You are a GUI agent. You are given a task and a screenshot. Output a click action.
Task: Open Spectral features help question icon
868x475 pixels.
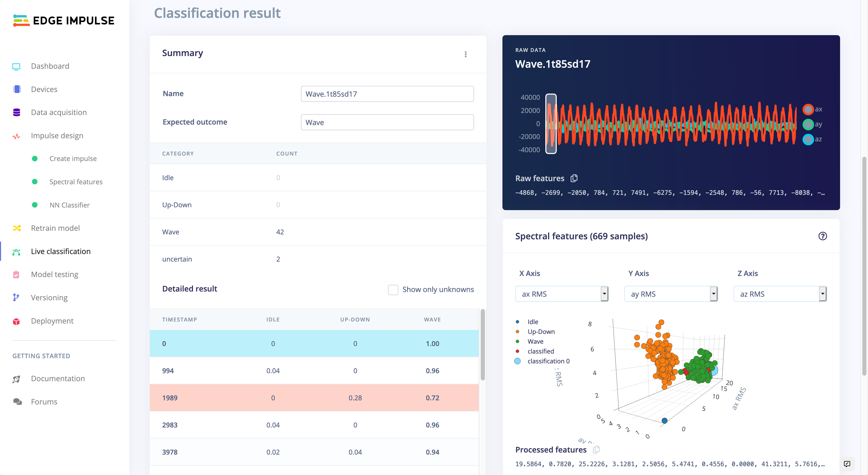tap(822, 236)
